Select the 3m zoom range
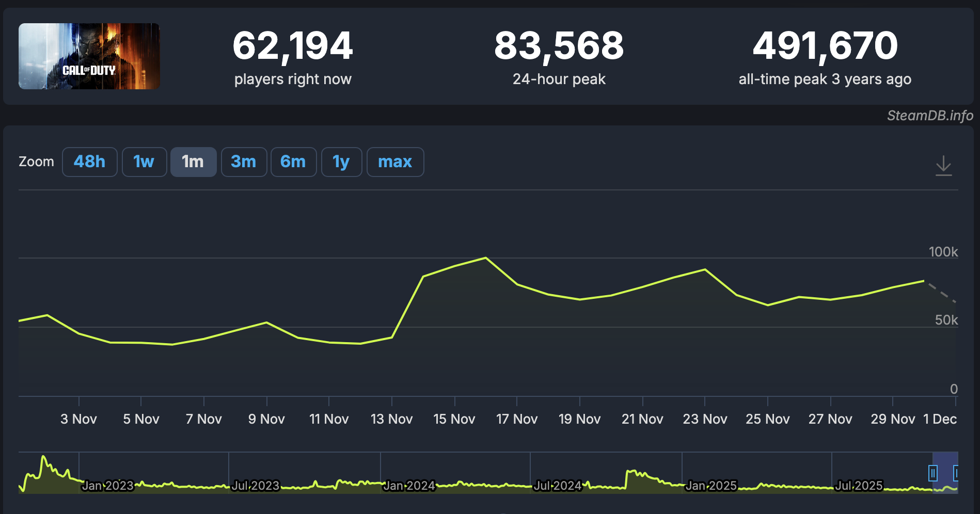 (x=244, y=162)
